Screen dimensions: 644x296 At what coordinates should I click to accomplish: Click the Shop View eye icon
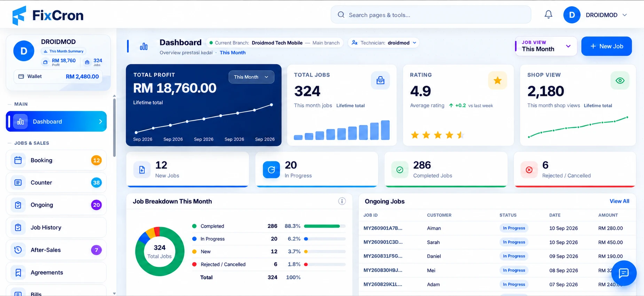[x=620, y=80]
